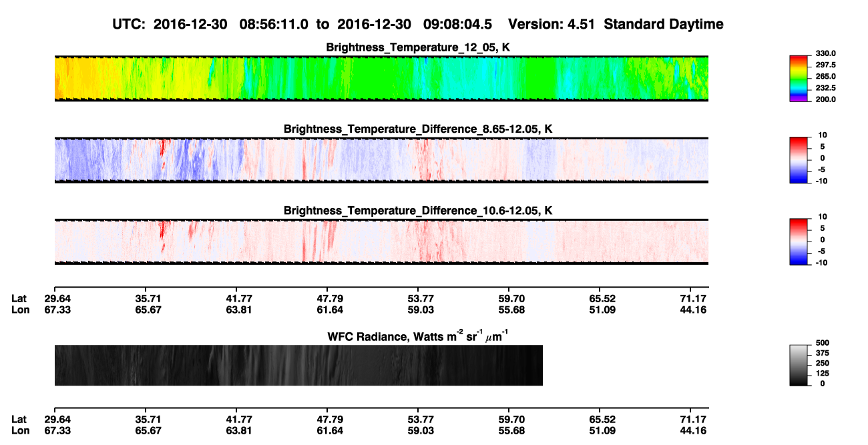Screen dimensions: 868x445
Task: Click the -10 label on the 10.6-12.05 color bar
Action: click(823, 262)
